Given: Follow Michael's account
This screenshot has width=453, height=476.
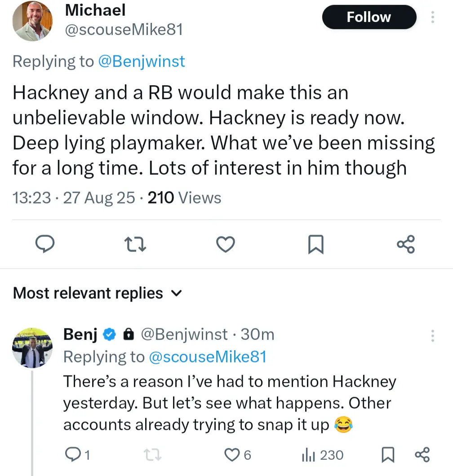Looking at the screenshot, I should tap(369, 17).
